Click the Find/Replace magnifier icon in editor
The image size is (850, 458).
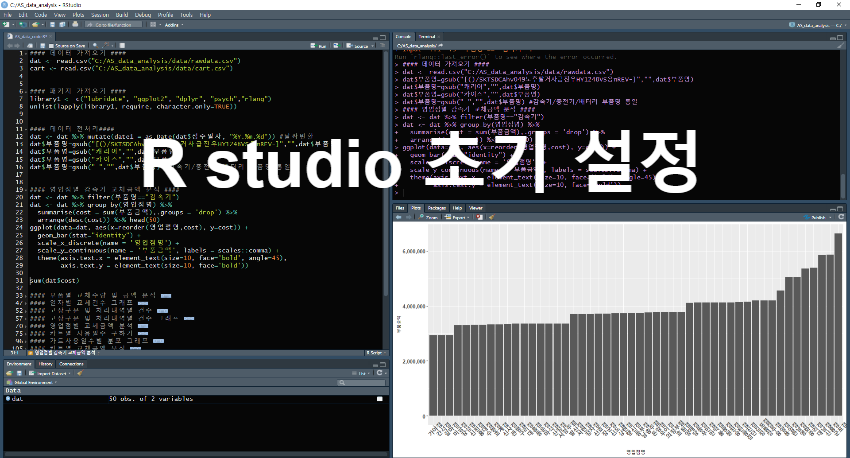coord(95,46)
